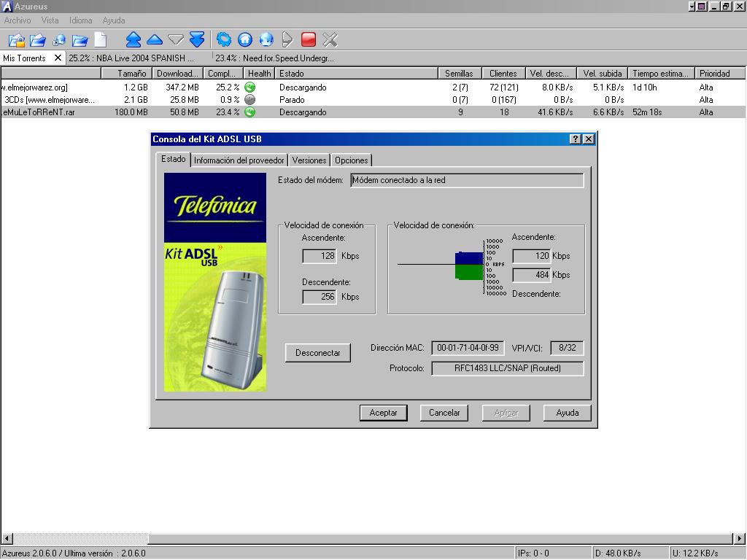Click the connection speed graph in dialog

452,267
